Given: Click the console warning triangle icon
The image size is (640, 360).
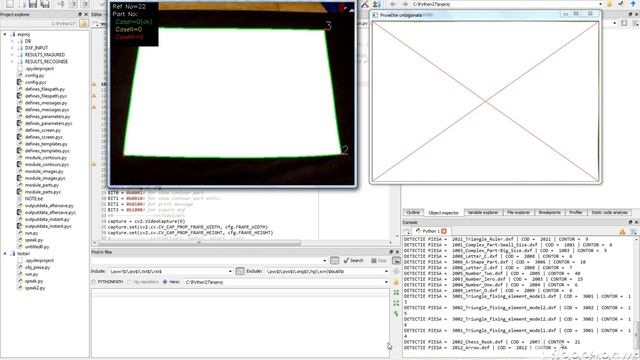Looking at the screenshot, I should (622, 231).
